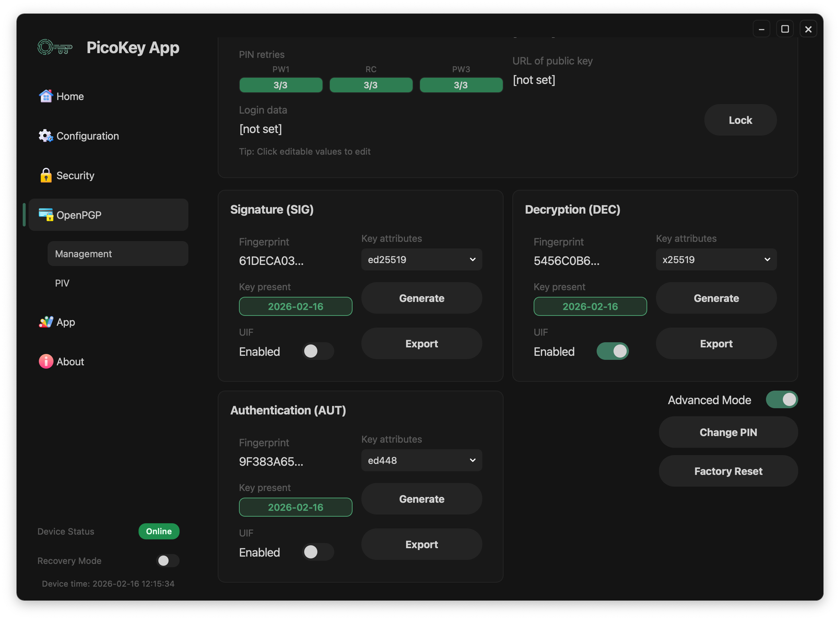Toggle Recovery Mode switch

pyautogui.click(x=167, y=561)
